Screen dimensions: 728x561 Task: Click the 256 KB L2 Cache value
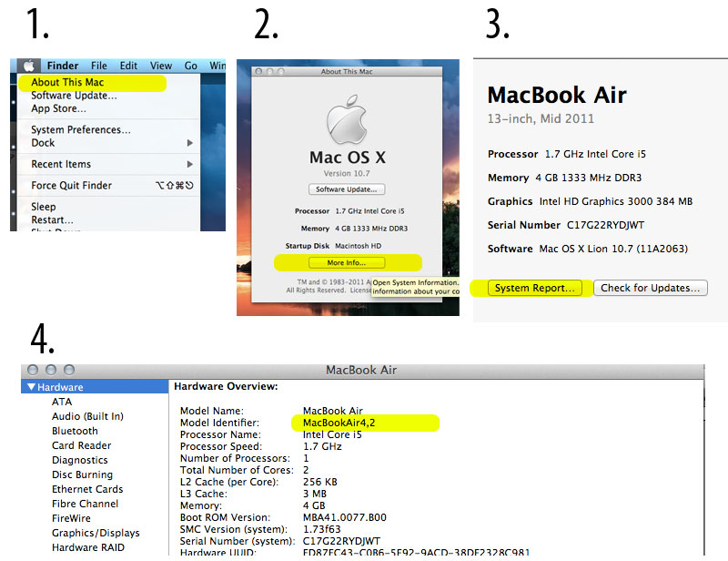click(x=320, y=482)
